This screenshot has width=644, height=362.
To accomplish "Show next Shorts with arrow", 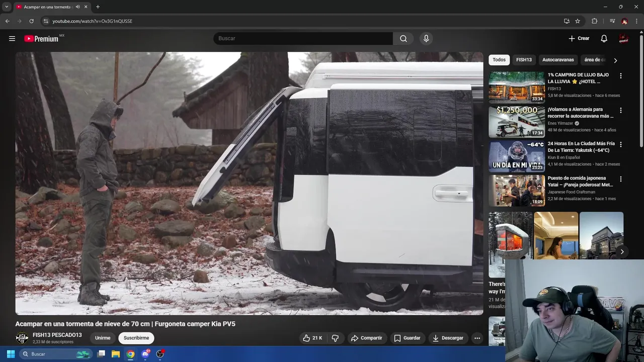I will tap(622, 252).
